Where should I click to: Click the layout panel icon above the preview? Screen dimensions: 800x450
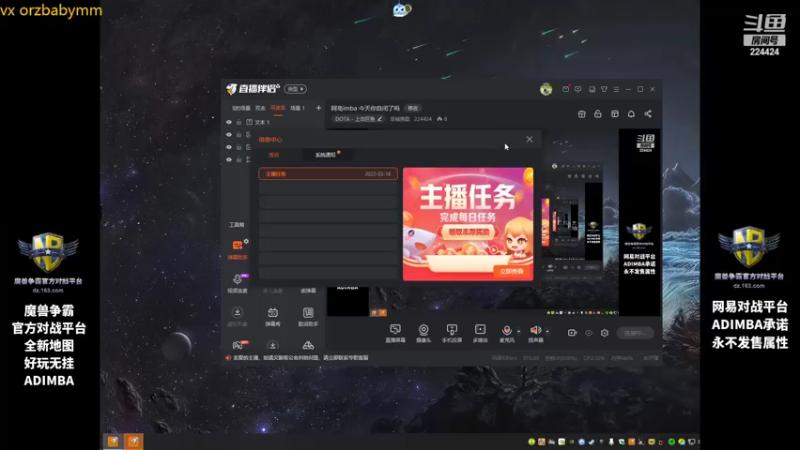(615, 114)
